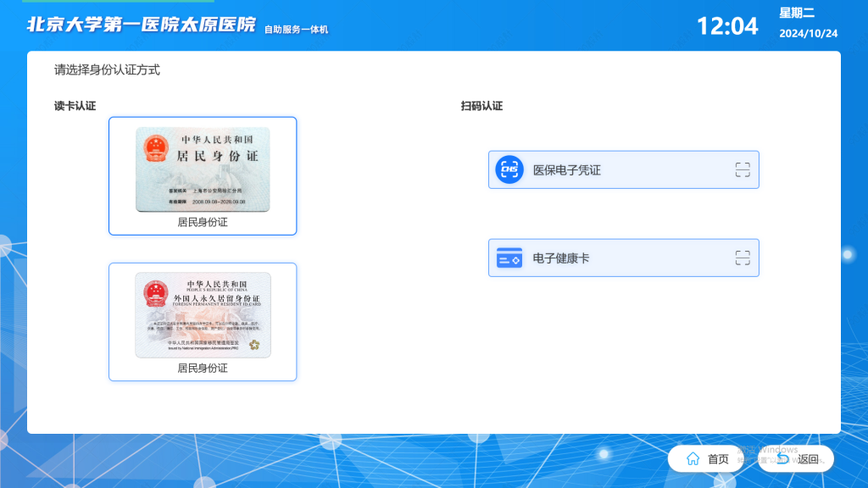Select the foreign permanent resident ID card image
The width and height of the screenshot is (868, 488).
pos(203,315)
